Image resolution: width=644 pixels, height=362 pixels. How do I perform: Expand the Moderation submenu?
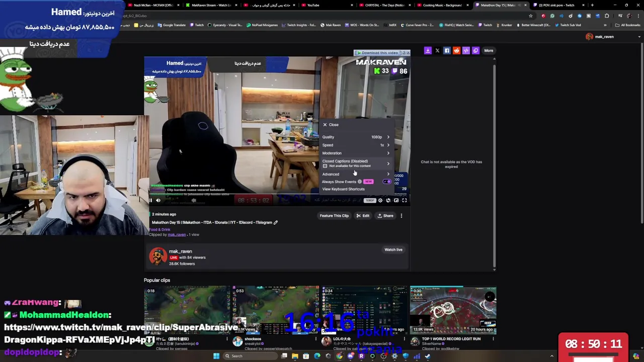click(x=356, y=153)
